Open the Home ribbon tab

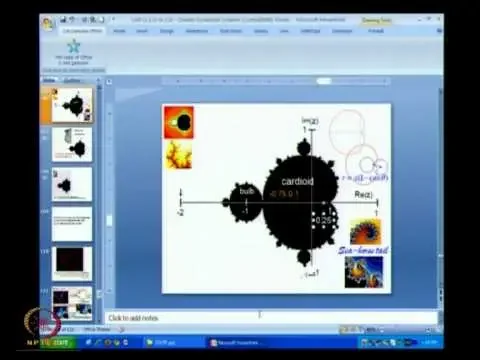click(x=119, y=31)
